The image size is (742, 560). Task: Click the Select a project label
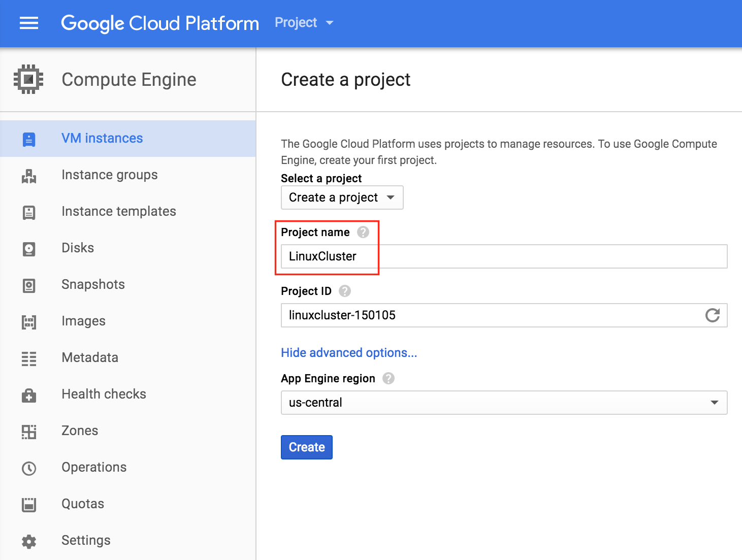[321, 178]
